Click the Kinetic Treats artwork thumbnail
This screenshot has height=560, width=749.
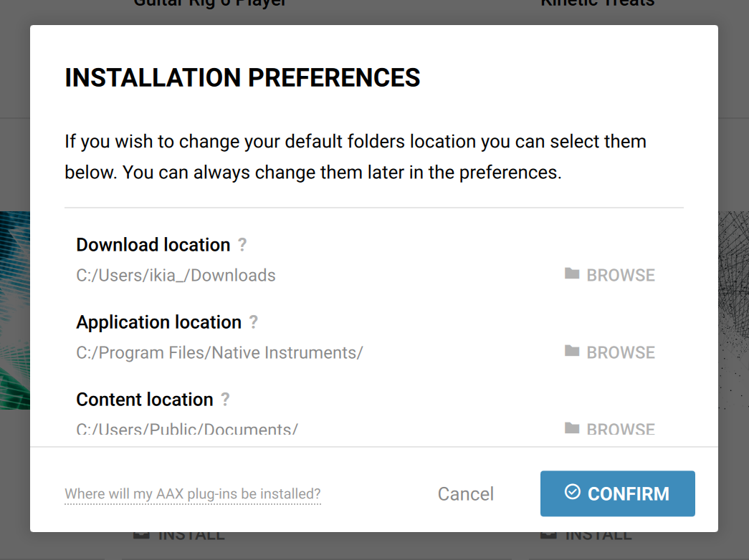tap(733, 310)
